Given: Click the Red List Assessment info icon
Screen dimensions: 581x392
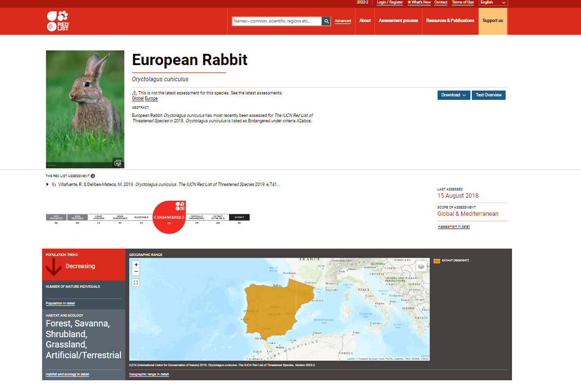Looking at the screenshot, I should 93,176.
